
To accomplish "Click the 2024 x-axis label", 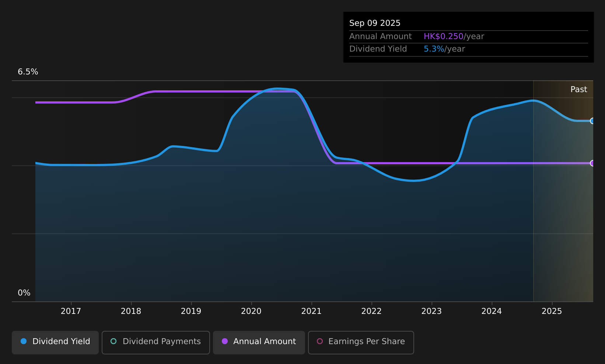I will (x=492, y=311).
